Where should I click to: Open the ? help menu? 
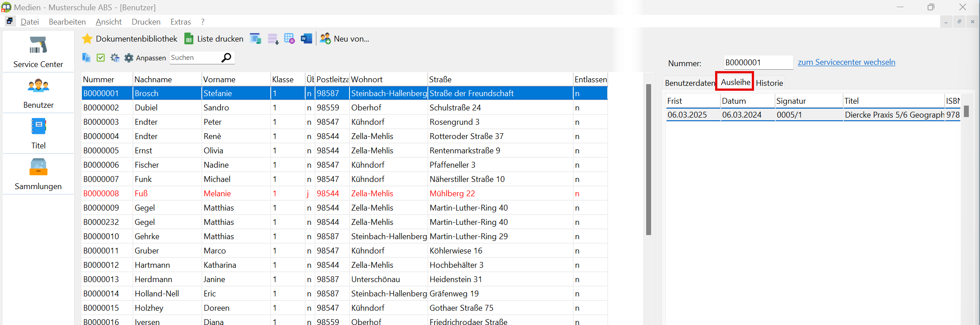pos(203,21)
